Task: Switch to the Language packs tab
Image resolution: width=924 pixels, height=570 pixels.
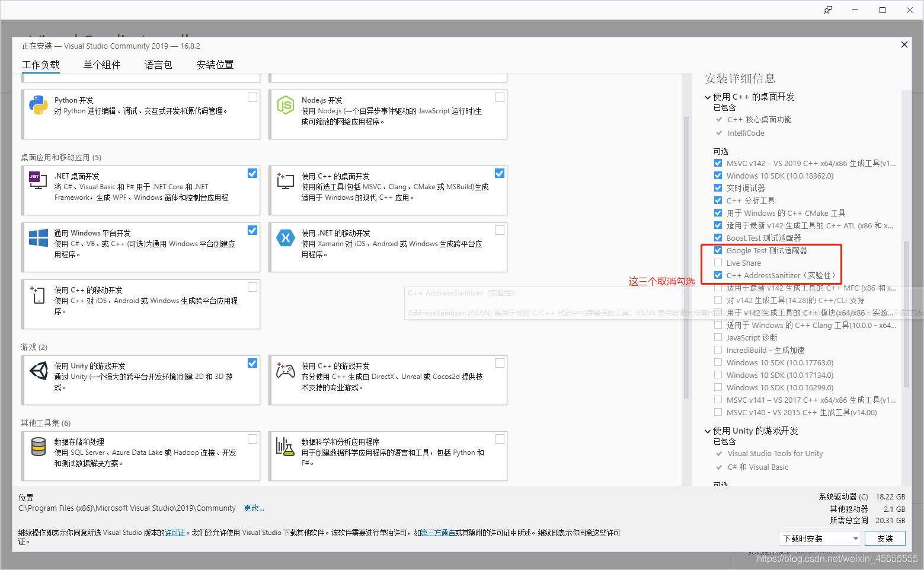Action: pos(158,65)
